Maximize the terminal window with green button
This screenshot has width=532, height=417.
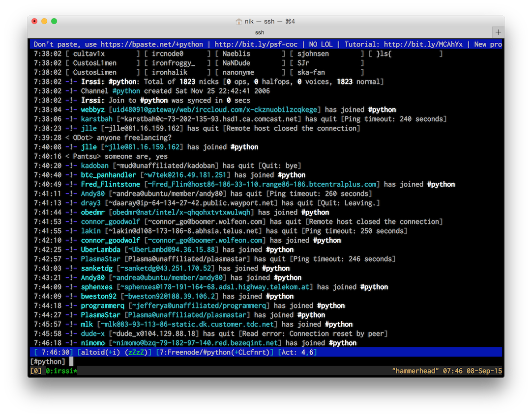(54, 21)
